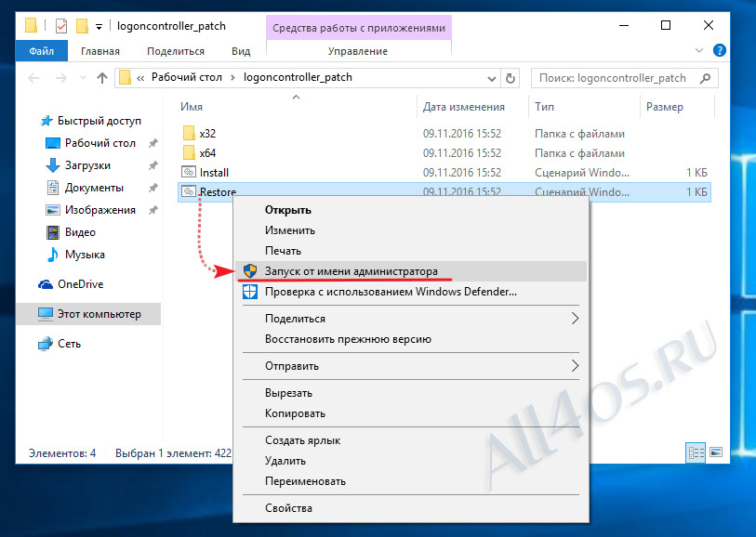
Task: Choose Проверка с использованием Windows Defender
Action: point(411,292)
